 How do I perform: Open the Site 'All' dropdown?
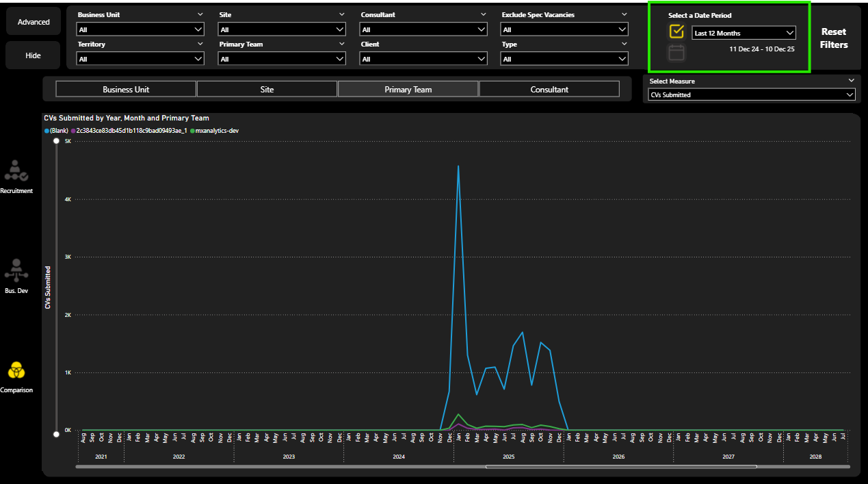282,29
